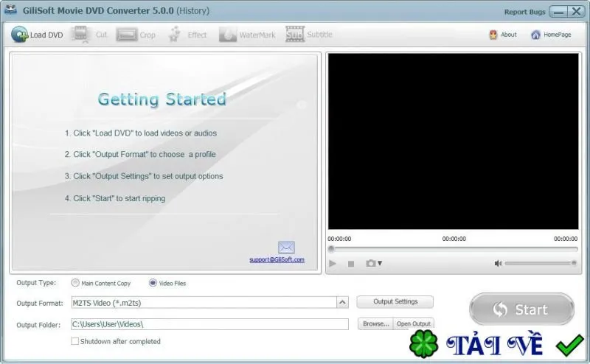Click Report Bugs in title bar

point(524,12)
